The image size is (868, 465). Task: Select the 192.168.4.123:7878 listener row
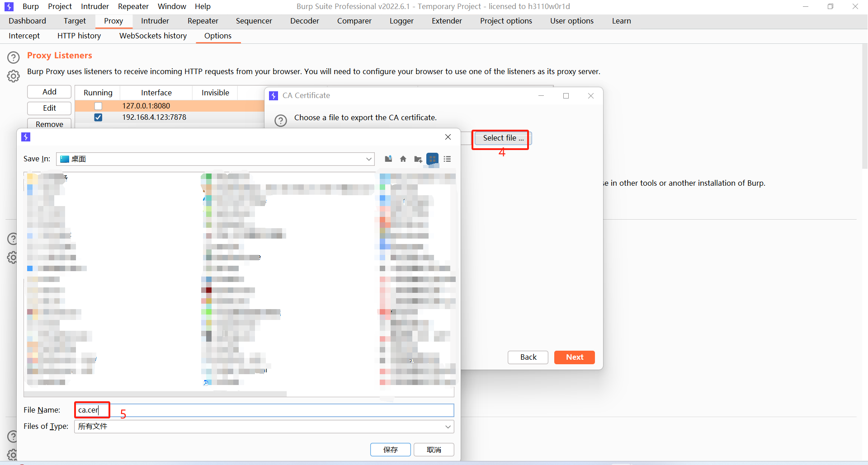[x=170, y=117]
